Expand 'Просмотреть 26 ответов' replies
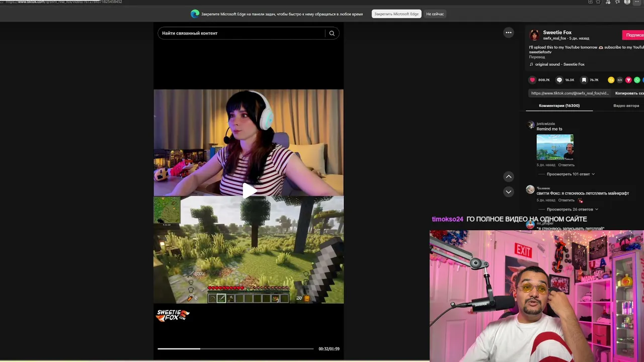Image resolution: width=644 pixels, height=362 pixels. point(573,209)
